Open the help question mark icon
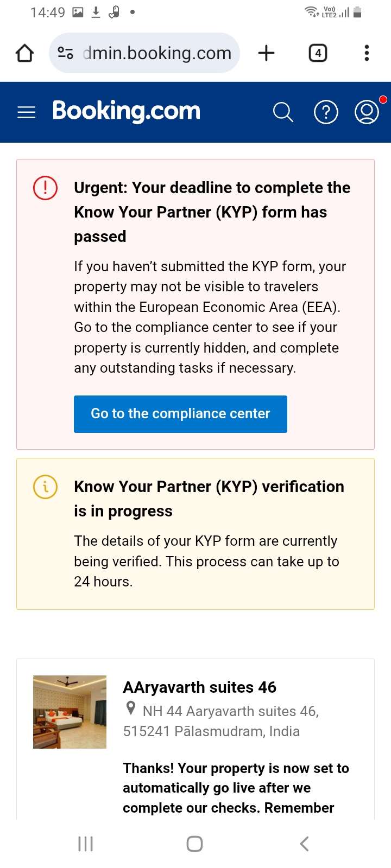 (326, 112)
